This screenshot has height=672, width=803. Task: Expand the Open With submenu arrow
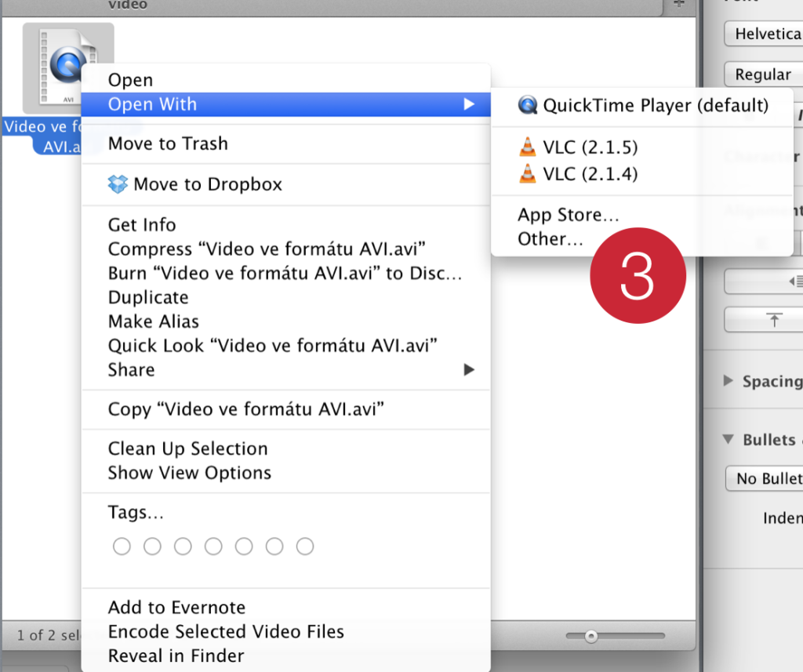pyautogui.click(x=469, y=104)
